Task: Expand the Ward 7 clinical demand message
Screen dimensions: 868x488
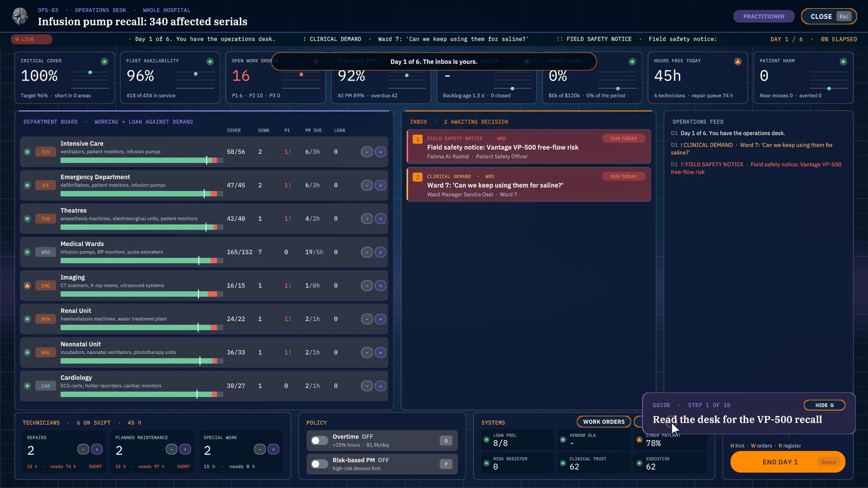Action: (528, 185)
